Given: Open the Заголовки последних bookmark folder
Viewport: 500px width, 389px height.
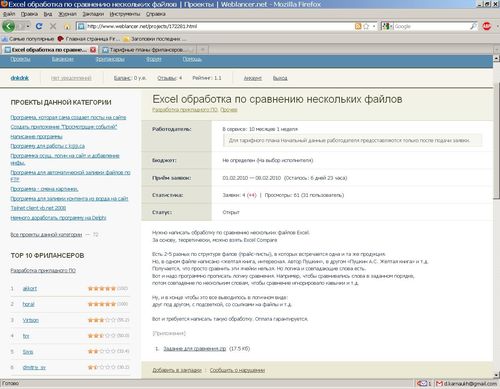Looking at the screenshot, I should pyautogui.click(x=155, y=39).
